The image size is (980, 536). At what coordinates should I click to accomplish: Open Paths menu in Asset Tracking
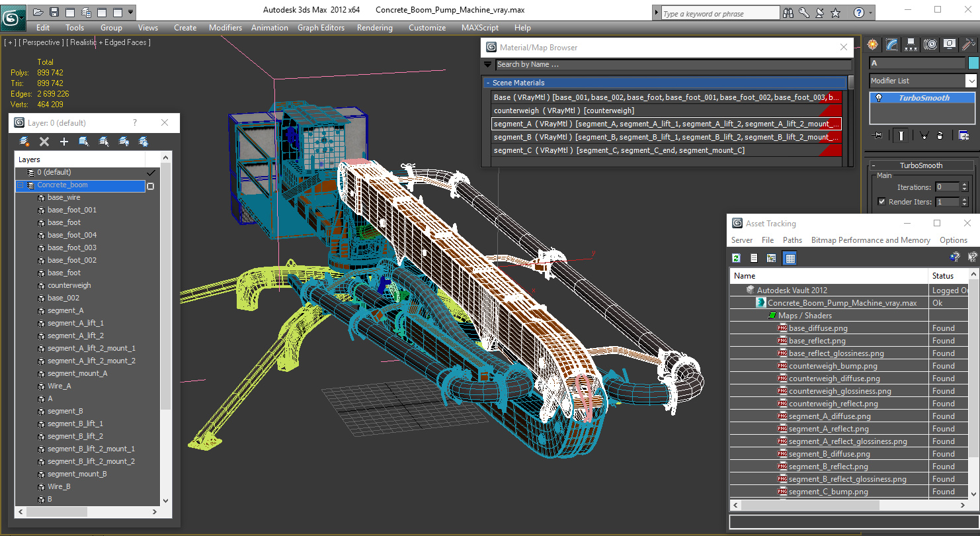tap(792, 240)
